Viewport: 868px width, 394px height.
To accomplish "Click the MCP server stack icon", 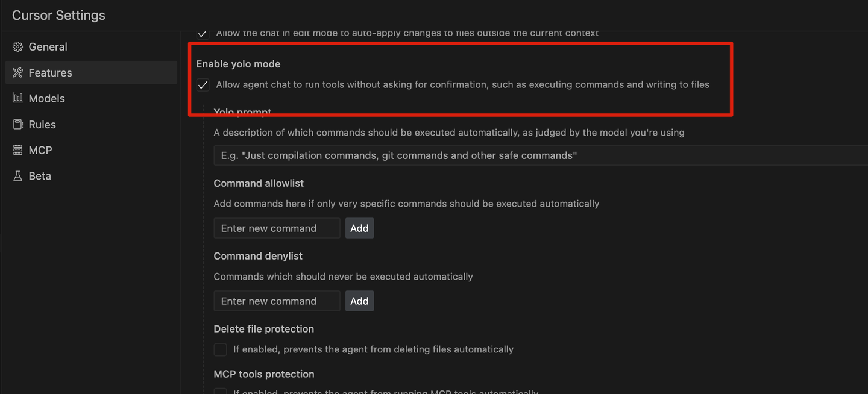I will tap(17, 151).
